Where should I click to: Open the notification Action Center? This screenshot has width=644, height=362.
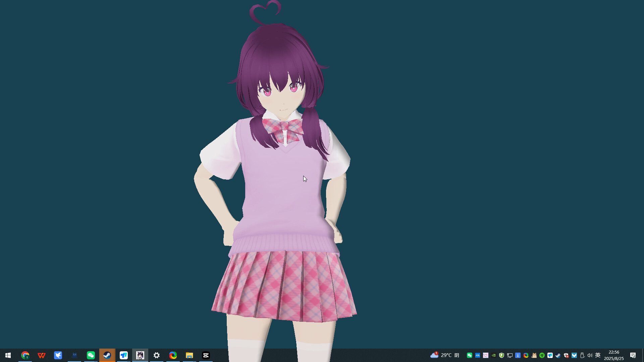[633, 355]
